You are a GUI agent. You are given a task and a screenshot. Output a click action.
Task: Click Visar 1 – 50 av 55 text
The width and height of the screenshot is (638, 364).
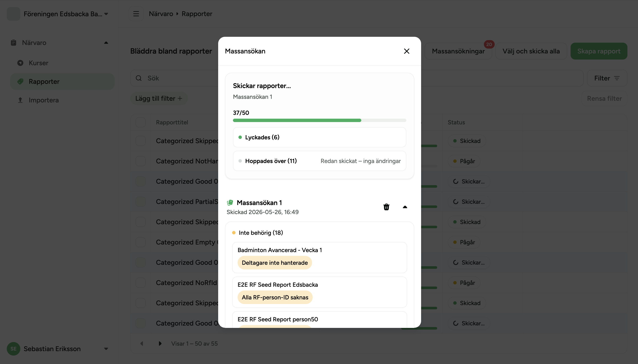click(194, 344)
